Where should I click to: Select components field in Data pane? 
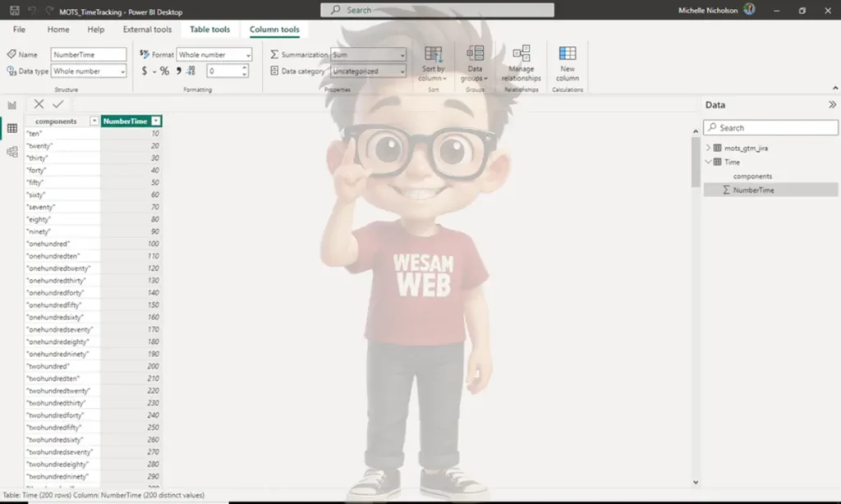click(x=752, y=176)
